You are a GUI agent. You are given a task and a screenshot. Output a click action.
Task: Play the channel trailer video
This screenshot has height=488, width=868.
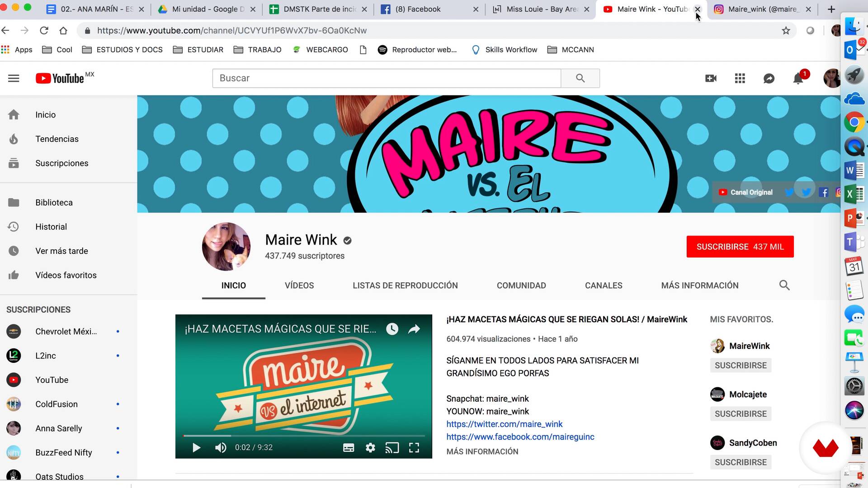(196, 447)
